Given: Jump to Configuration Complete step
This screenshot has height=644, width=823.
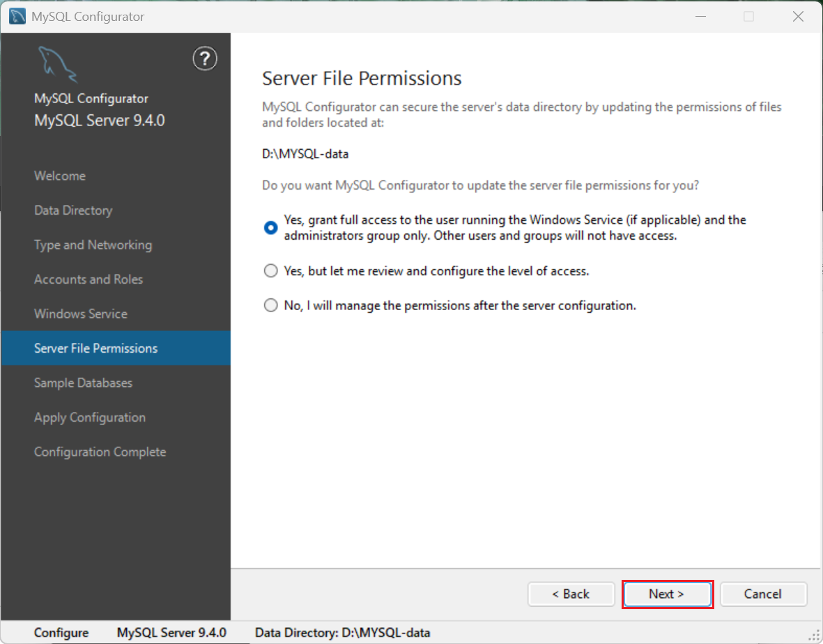Looking at the screenshot, I should point(100,452).
